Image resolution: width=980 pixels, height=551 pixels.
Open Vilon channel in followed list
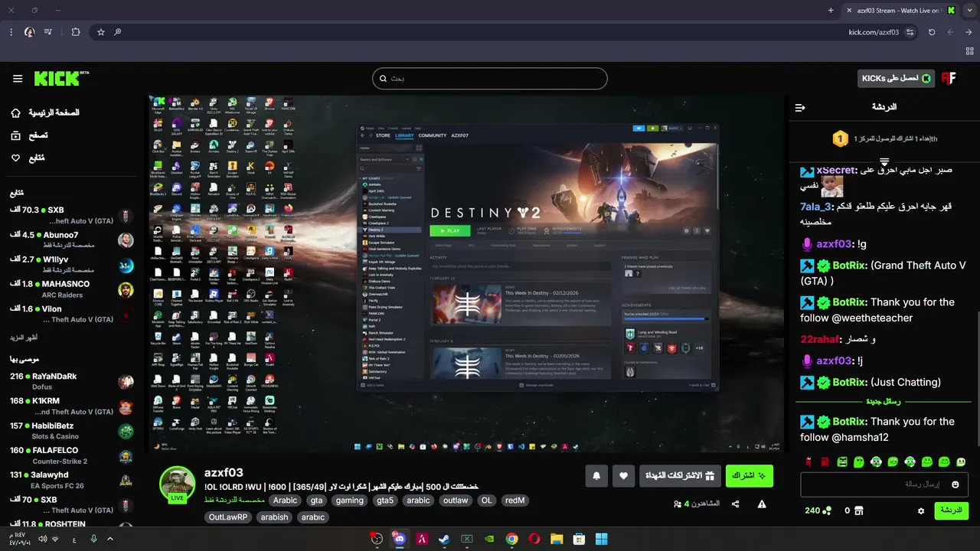(x=72, y=314)
